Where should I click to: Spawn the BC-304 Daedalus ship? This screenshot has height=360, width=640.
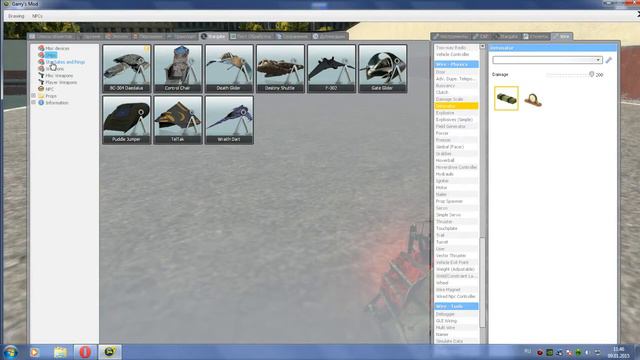127,69
